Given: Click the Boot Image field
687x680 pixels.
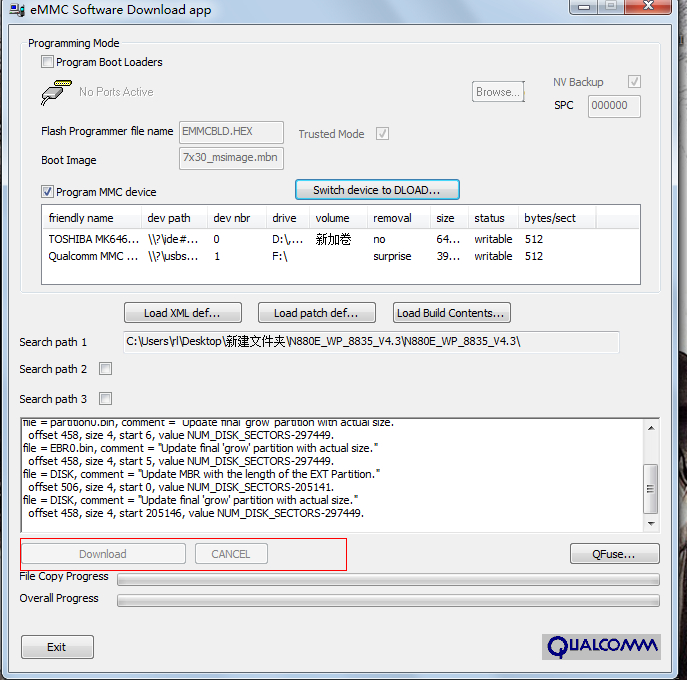Looking at the screenshot, I should (231, 158).
